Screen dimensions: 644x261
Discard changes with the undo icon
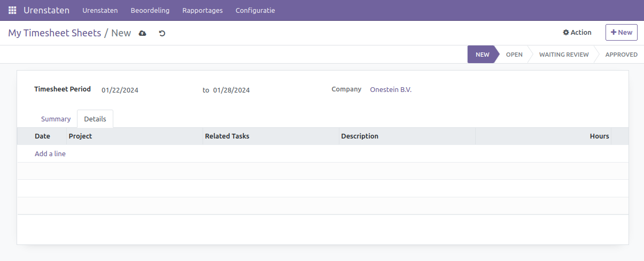[162, 33]
